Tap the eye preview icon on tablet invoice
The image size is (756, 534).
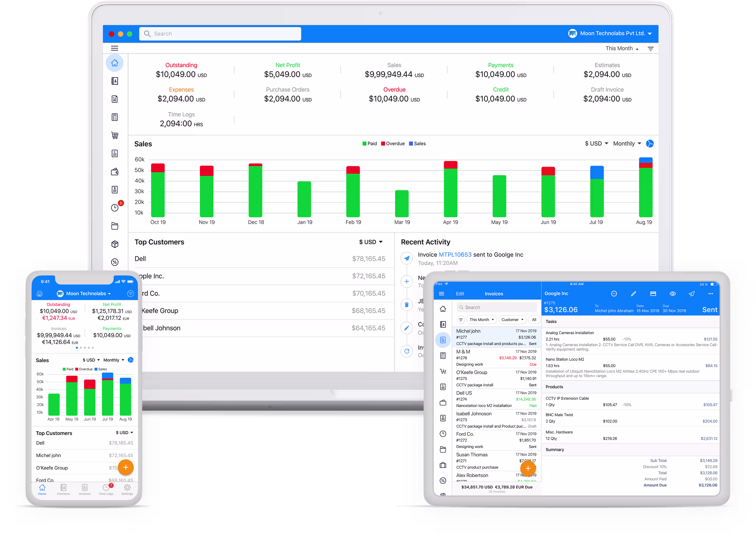click(x=673, y=294)
